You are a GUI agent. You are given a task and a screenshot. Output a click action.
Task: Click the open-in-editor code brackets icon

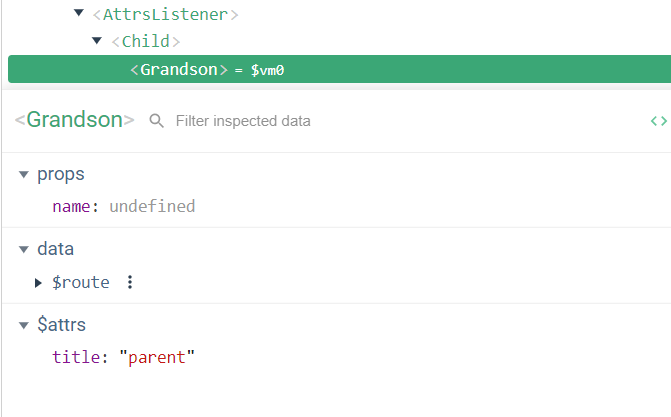click(658, 121)
